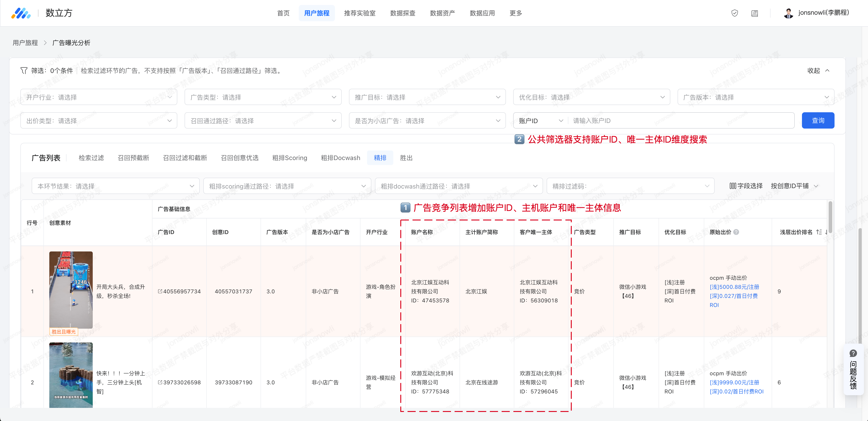Open the document icon beside shield
The height and width of the screenshot is (421, 868).
pos(754,13)
